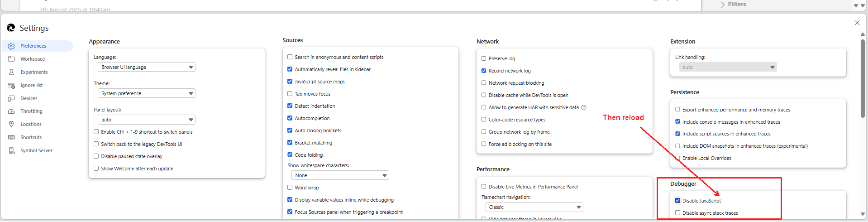Uncheck the Disable JavaScript checkbox
The width and height of the screenshot is (868, 222).
coord(677,200)
